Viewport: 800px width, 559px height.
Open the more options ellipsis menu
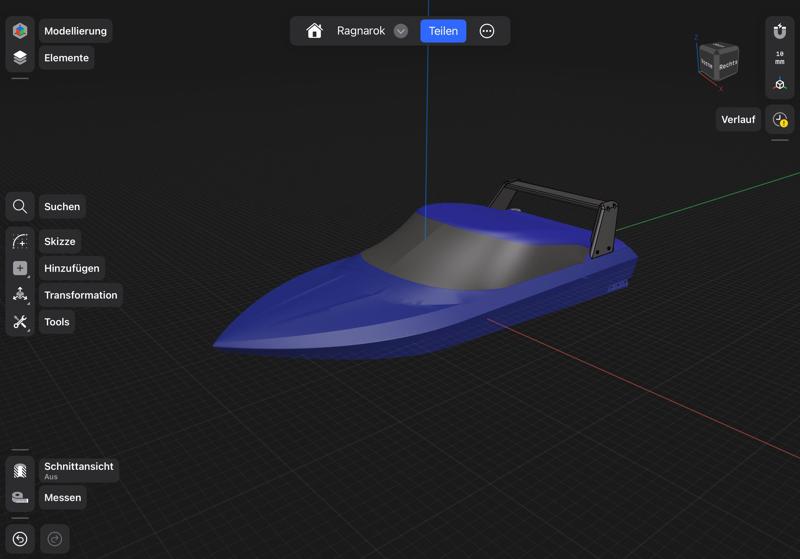[x=487, y=31]
